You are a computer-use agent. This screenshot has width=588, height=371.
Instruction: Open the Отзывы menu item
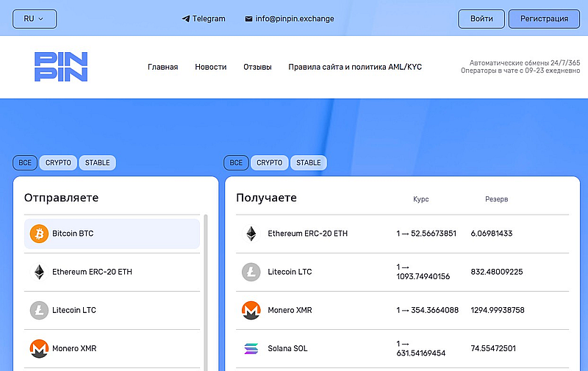[257, 67]
